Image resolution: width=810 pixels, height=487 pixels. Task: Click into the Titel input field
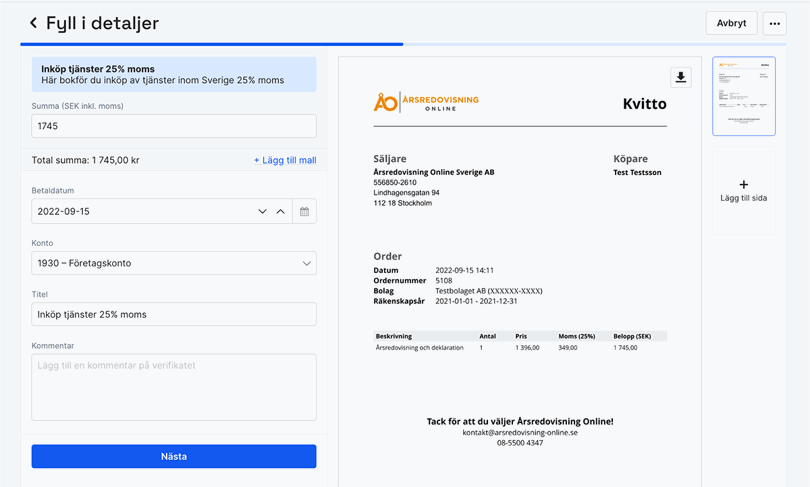pos(173,314)
